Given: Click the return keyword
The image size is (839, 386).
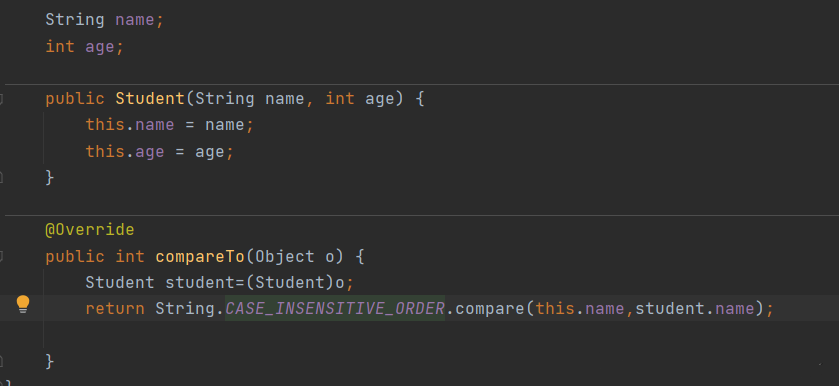Looking at the screenshot, I should [115, 309].
